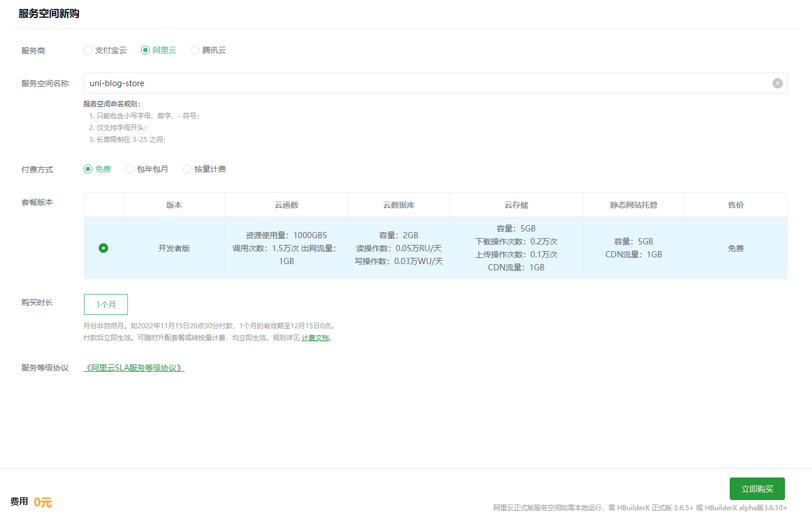Viewport: 812px width, 522px height.
Task: Pick the 1个月 purchase duration
Action: [x=106, y=304]
